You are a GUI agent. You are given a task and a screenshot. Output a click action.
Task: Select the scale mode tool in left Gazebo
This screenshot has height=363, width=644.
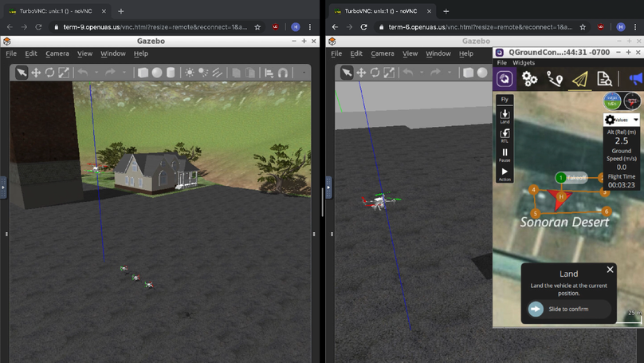pos(64,73)
